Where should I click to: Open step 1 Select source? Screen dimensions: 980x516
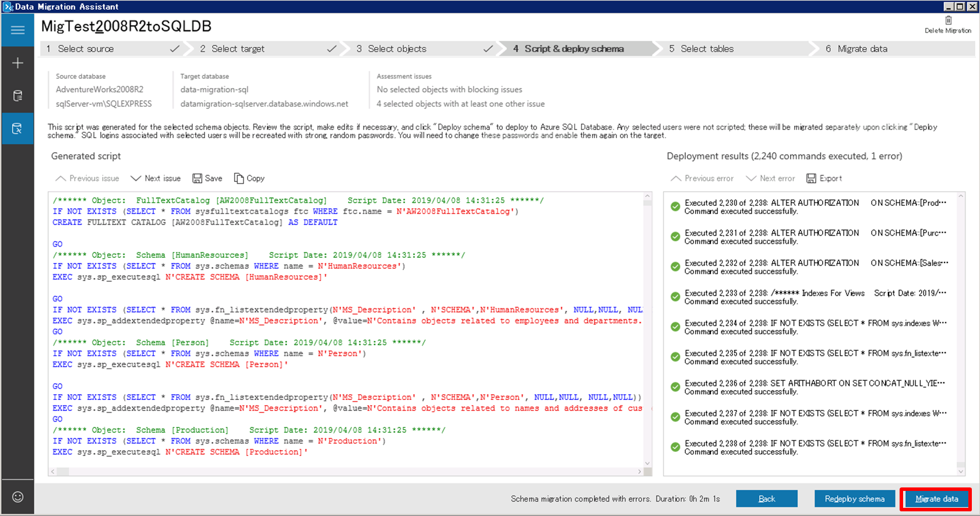pyautogui.click(x=112, y=49)
